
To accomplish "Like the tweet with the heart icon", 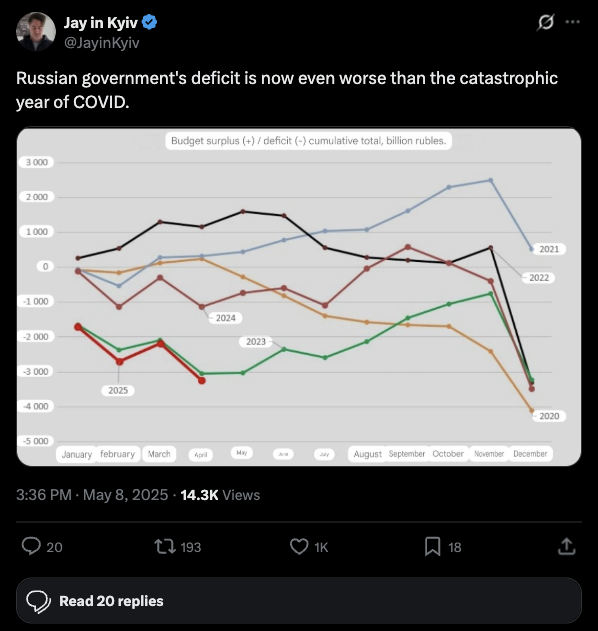I will click(299, 546).
